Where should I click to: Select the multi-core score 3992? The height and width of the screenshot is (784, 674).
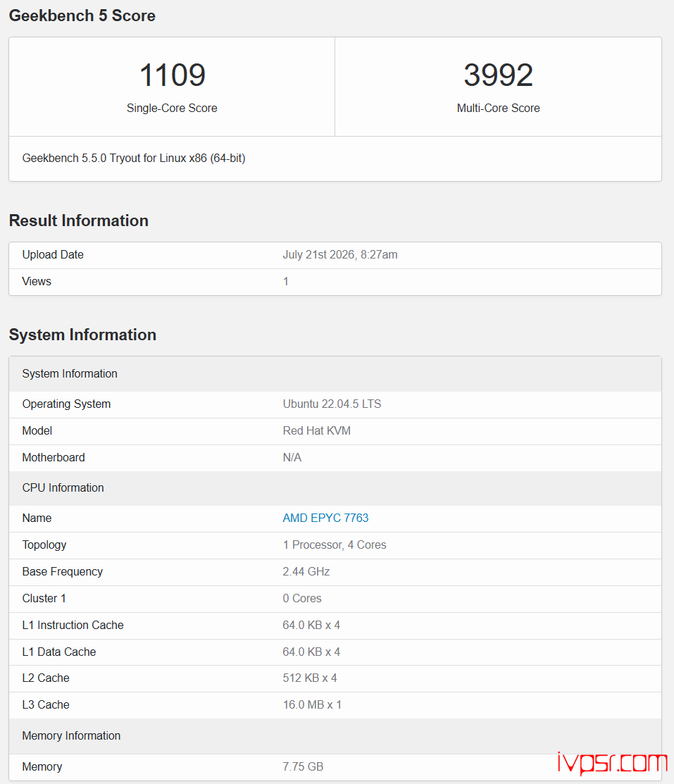click(498, 75)
